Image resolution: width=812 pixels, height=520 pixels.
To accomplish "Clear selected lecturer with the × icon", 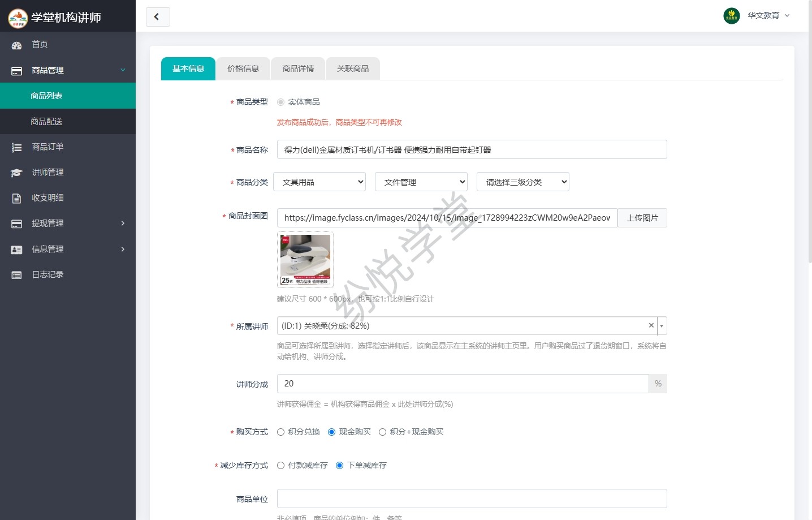I will pos(651,325).
